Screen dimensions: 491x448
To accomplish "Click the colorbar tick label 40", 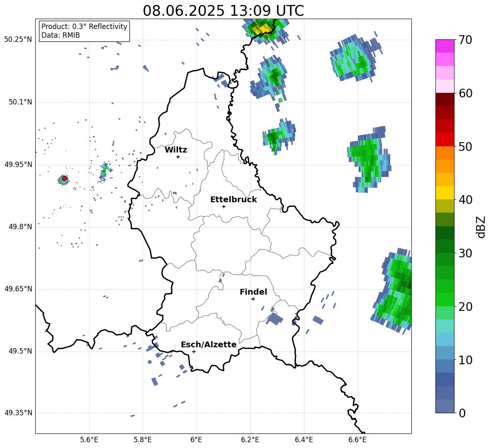I will tap(465, 200).
